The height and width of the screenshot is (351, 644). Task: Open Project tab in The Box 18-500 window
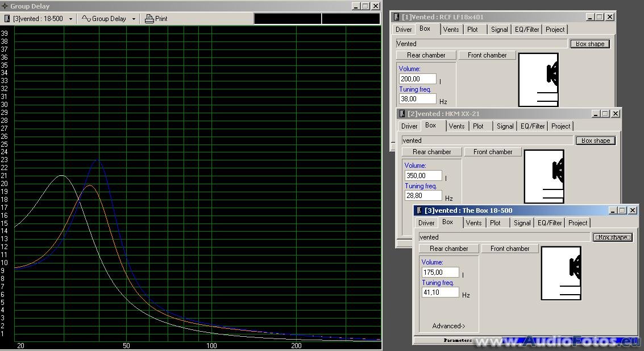[577, 223]
